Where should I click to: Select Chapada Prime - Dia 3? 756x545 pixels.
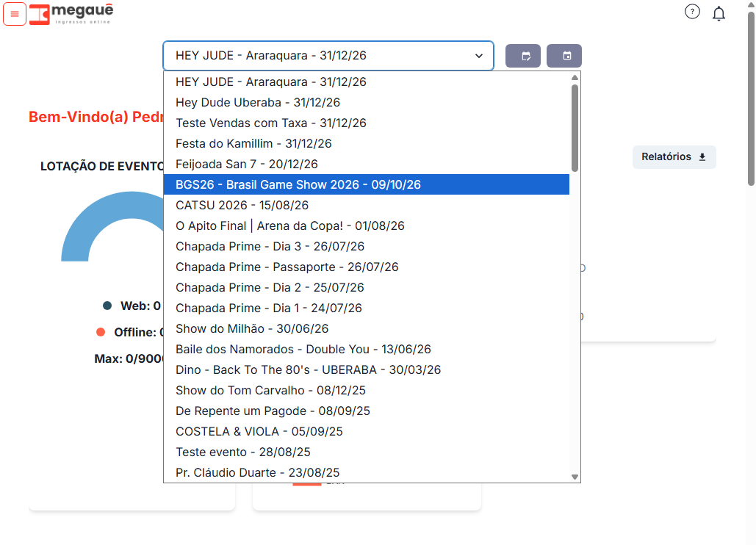coord(367,246)
